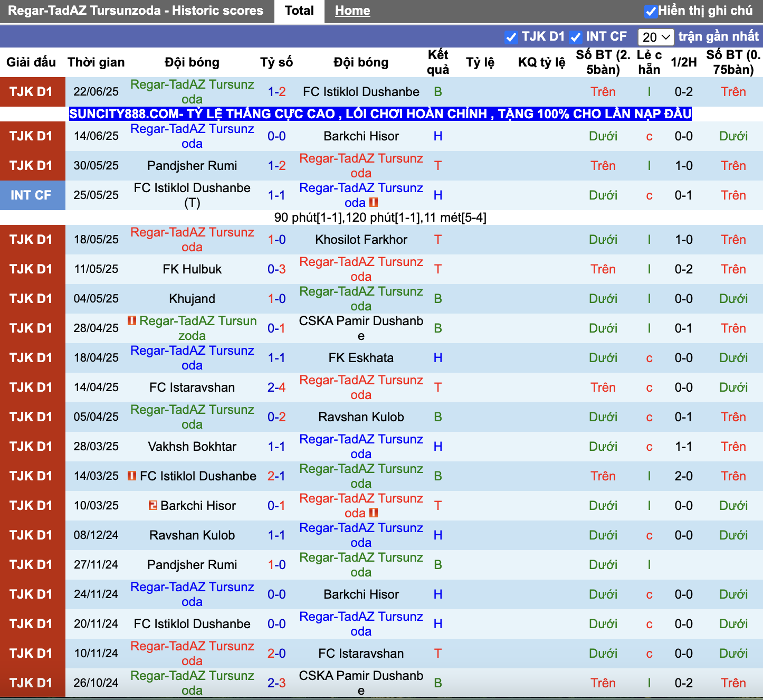Select TJK D1 league label for 22/06/25
The width and height of the screenshot is (763, 700).
pyautogui.click(x=31, y=92)
